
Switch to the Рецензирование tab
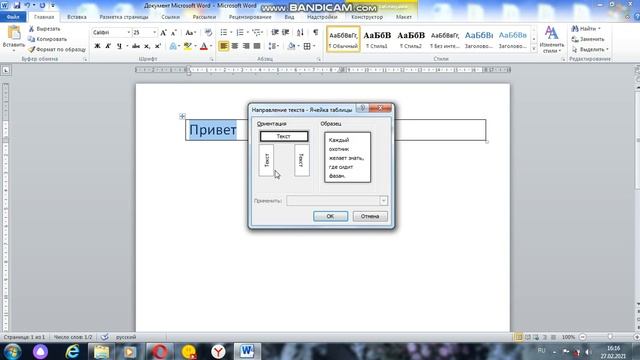(x=250, y=17)
